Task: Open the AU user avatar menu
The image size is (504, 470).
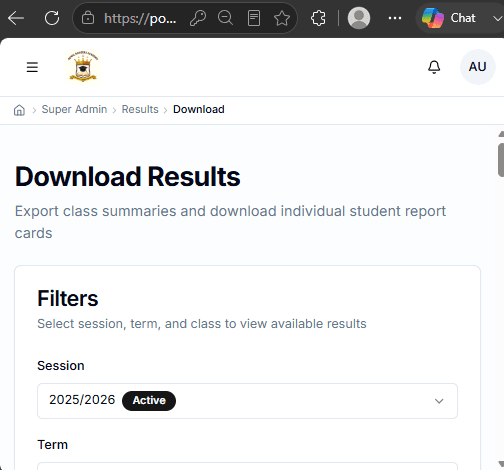Action: click(477, 67)
